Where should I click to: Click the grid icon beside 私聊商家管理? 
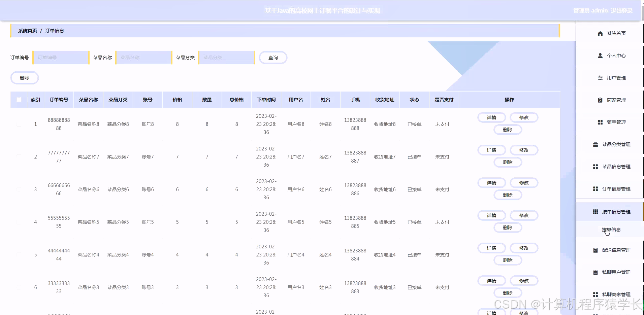(x=595, y=294)
